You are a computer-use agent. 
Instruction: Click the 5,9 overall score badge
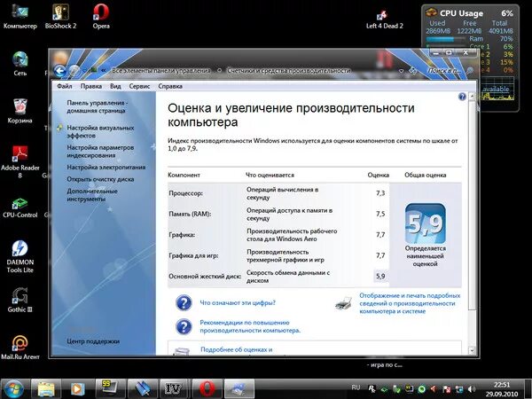pos(425,223)
